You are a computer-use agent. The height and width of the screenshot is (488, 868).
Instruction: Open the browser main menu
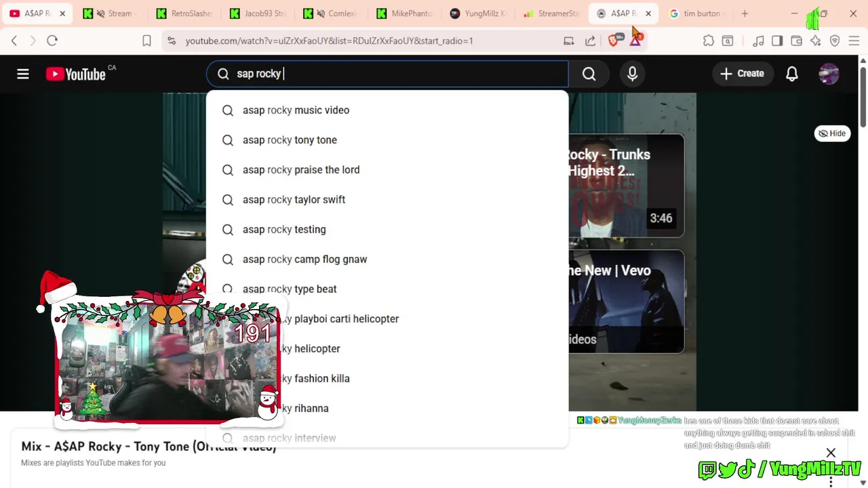click(854, 41)
